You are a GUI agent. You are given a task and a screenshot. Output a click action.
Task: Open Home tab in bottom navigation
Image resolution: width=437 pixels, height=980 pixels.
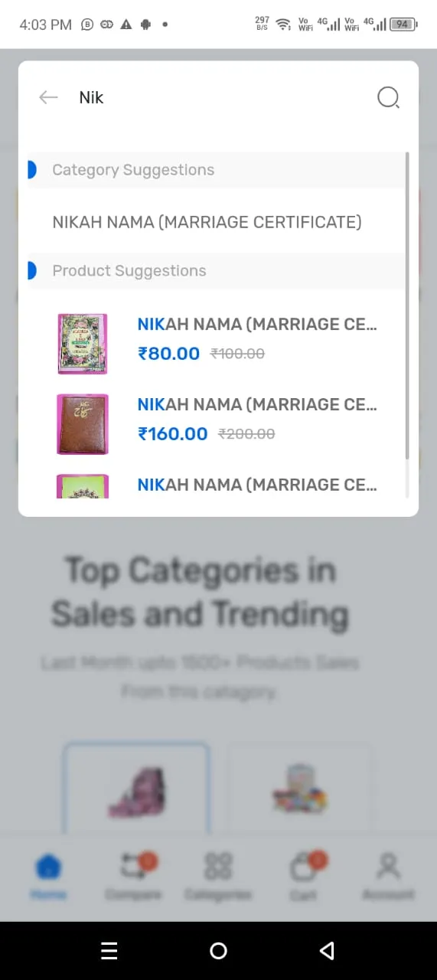click(48, 877)
